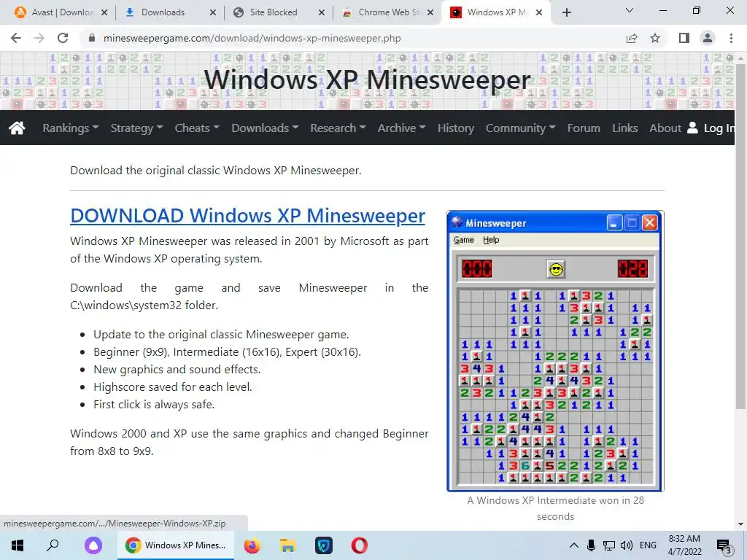
Task: Open Chrome's three-dot menu
Action: click(731, 38)
